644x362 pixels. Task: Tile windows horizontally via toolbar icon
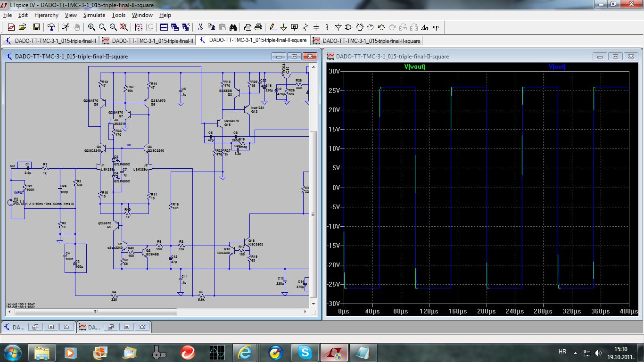(164, 27)
